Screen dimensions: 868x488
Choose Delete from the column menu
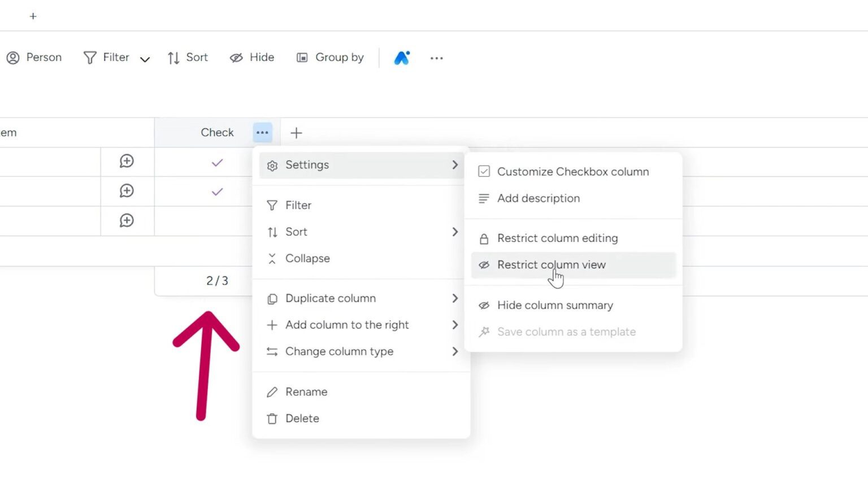pos(302,419)
